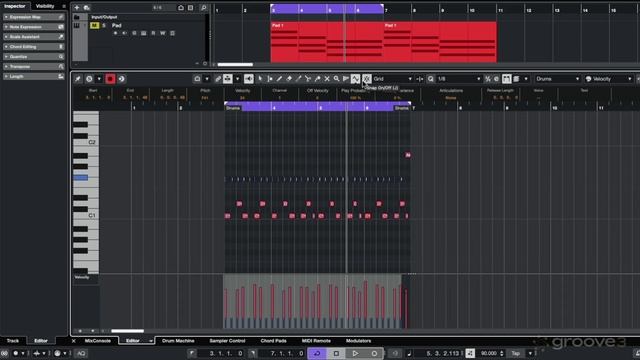Toggle Snap to Zero Crossing / Auto Select Controllers icon
The width and height of the screenshot is (640, 360).
(x=356, y=79)
